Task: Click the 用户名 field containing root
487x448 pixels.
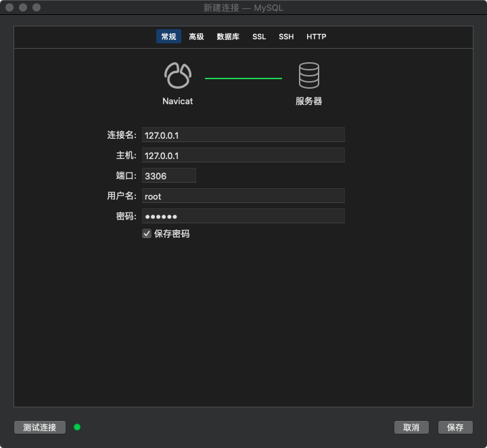Action: tap(243, 196)
